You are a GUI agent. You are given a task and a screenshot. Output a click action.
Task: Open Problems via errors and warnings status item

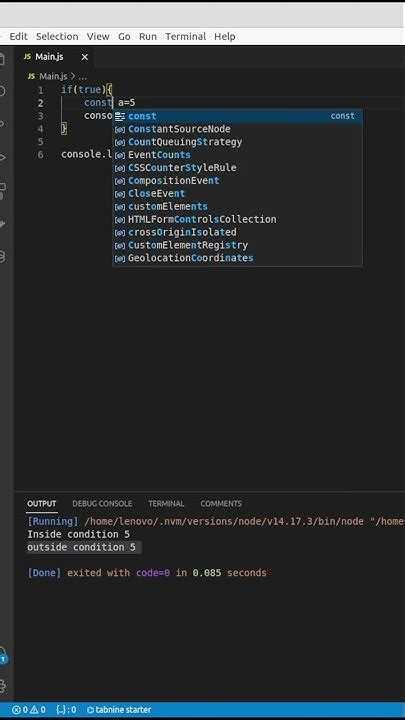pyautogui.click(x=28, y=710)
